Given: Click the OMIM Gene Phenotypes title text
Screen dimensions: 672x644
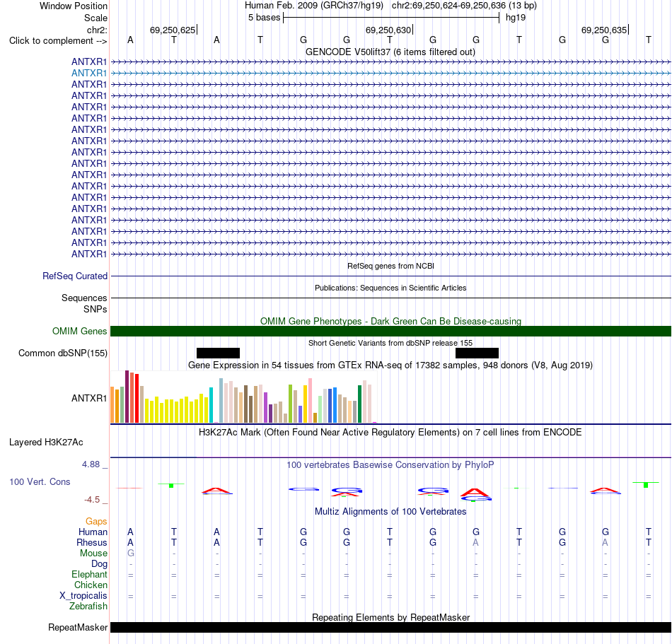Looking at the screenshot, I should pos(390,321).
